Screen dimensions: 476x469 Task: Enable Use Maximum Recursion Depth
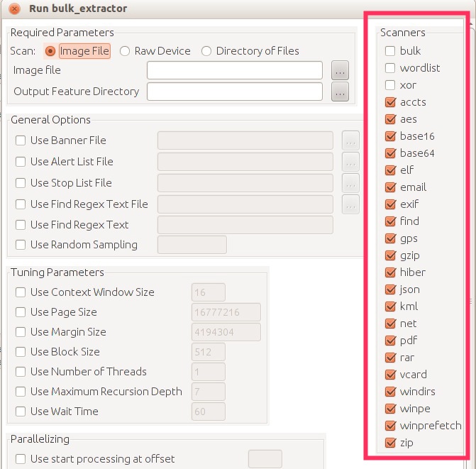(21, 392)
